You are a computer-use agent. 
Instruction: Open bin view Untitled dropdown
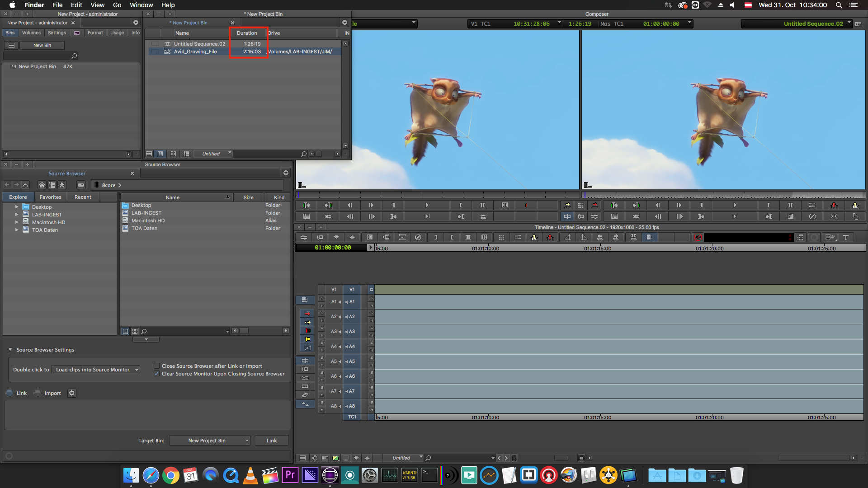tap(212, 154)
